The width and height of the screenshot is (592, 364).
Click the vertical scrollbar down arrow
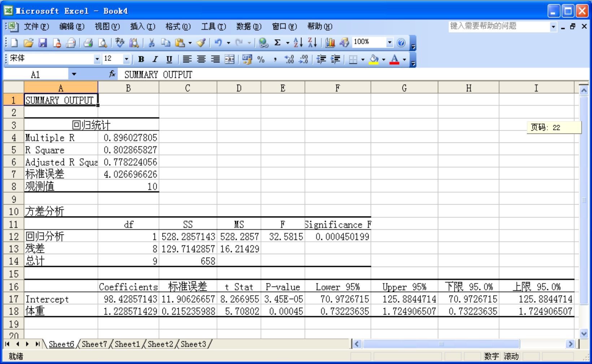(x=584, y=334)
